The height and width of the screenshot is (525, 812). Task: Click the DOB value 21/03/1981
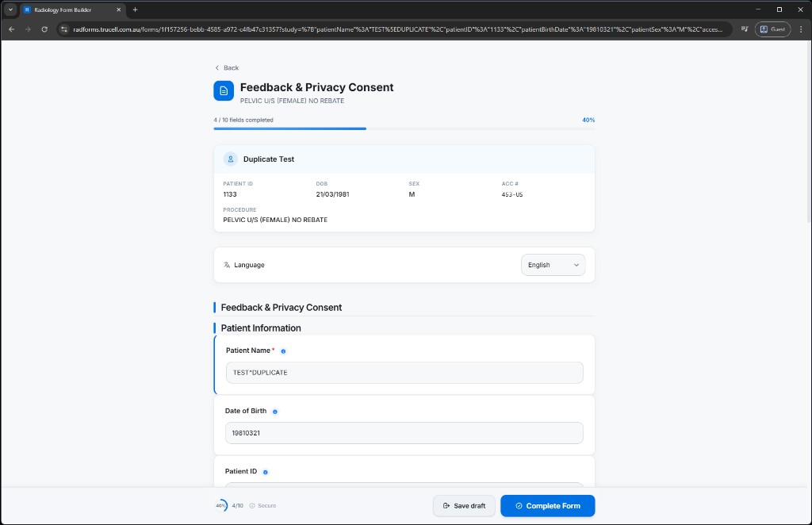[332, 194]
